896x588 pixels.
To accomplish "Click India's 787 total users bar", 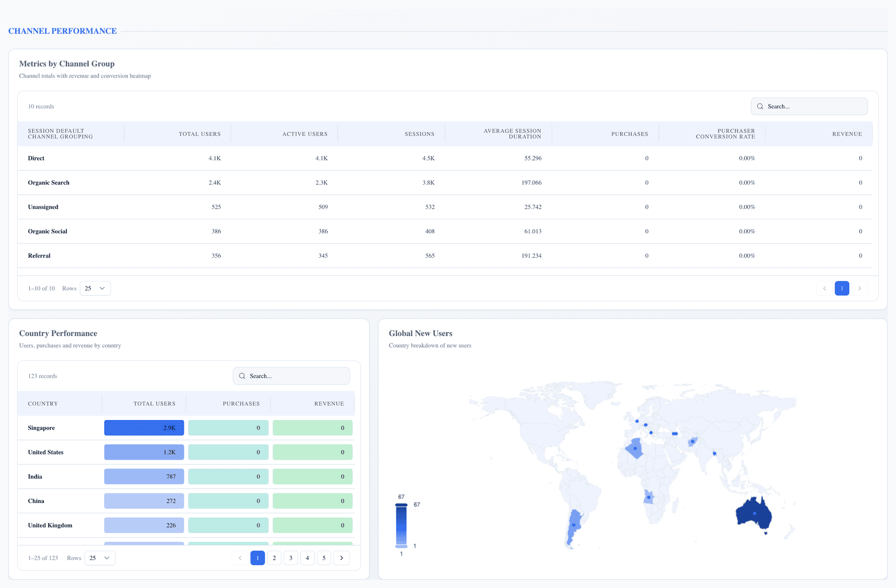I will point(144,476).
